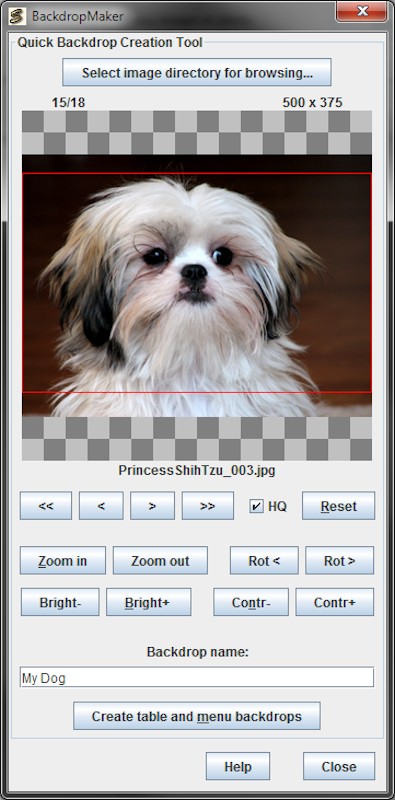Jump to last image with >> button
Image resolution: width=395 pixels, height=800 pixels.
[x=208, y=506]
